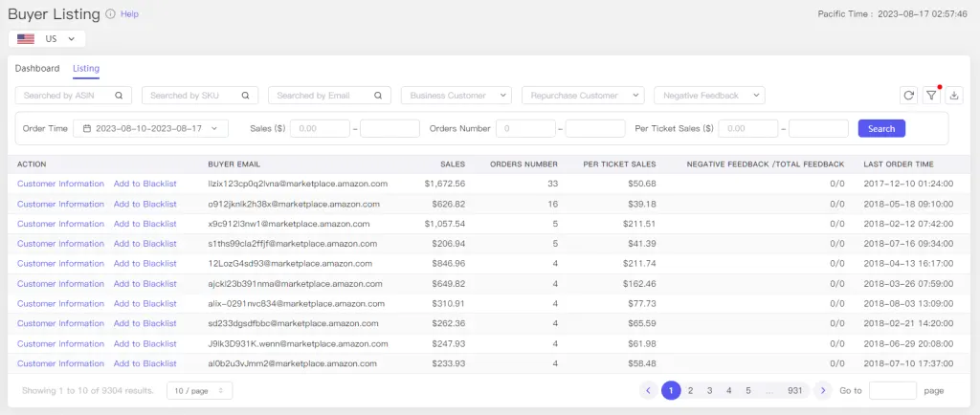This screenshot has height=415, width=980.
Task: Click the magnifier in SKU search field
Action: pos(246,96)
